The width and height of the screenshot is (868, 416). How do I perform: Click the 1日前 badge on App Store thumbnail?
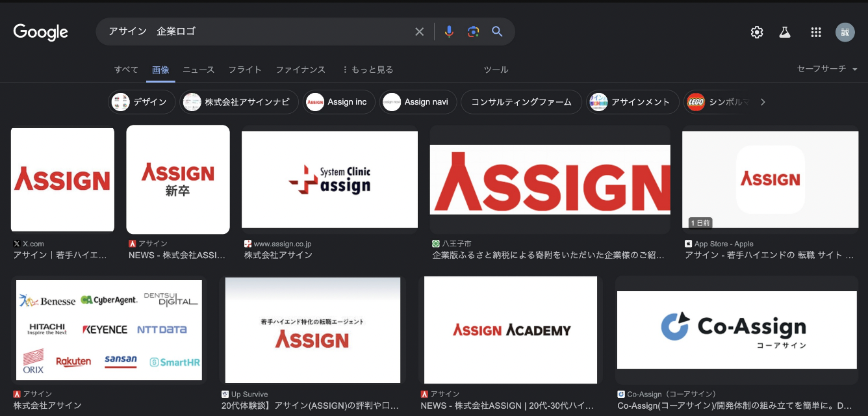(700, 222)
